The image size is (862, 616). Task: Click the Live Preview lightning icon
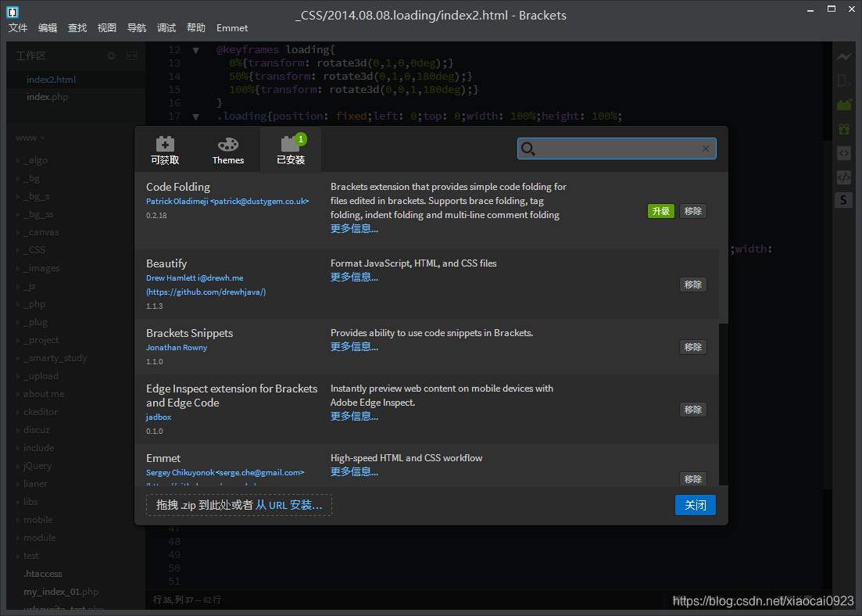[844, 56]
